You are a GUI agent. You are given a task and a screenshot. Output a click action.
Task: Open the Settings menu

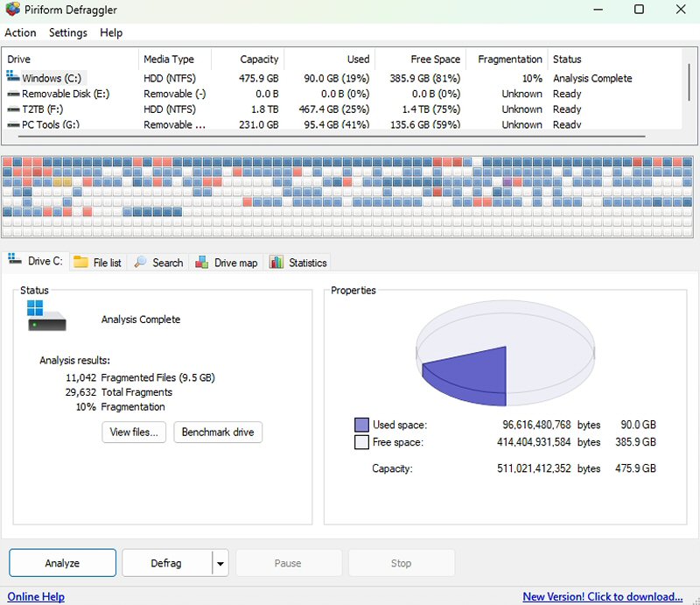click(x=67, y=32)
